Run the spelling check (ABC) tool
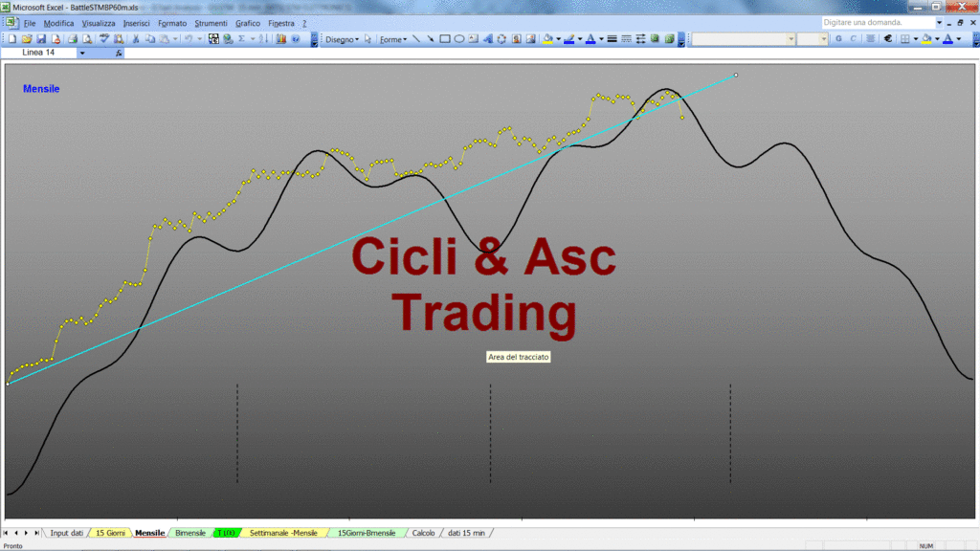This screenshot has height=551, width=980. coord(104,38)
